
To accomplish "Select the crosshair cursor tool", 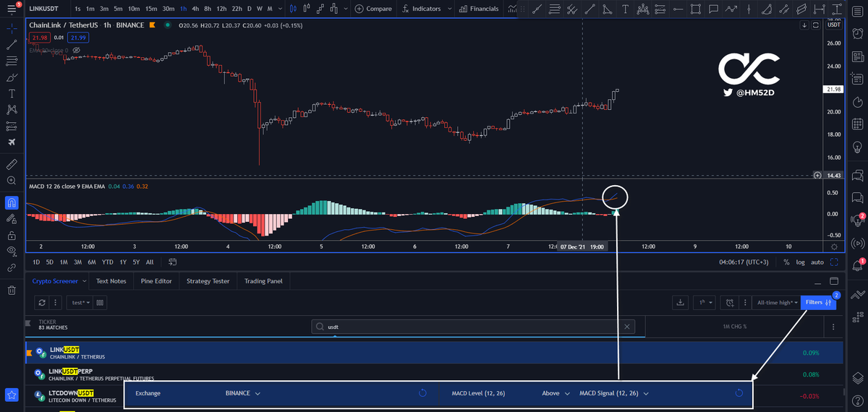I will pos(12,29).
